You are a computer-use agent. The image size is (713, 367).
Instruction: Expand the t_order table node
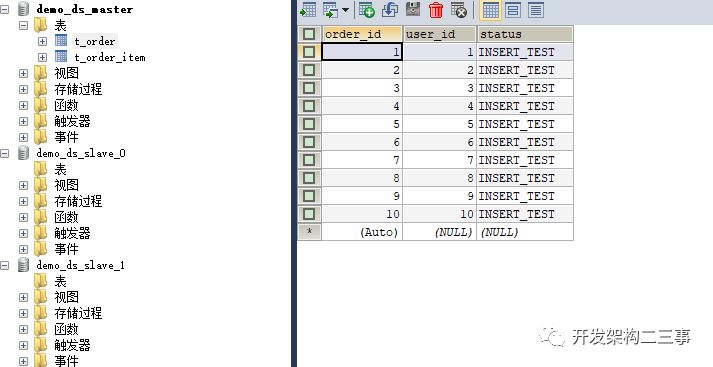click(42, 41)
